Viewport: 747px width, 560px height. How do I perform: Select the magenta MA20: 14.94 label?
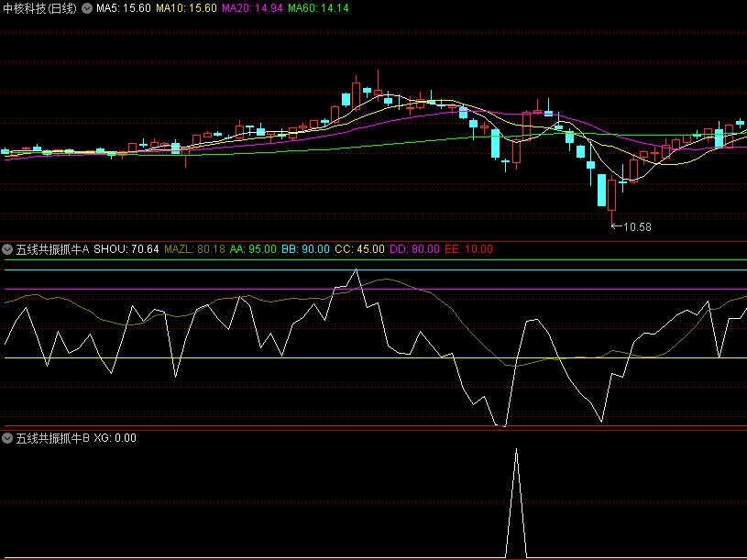tap(253, 8)
